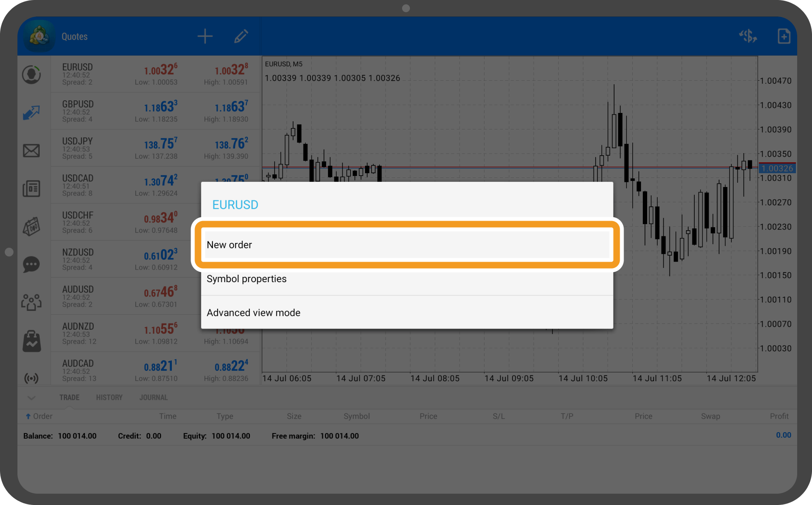The image size is (812, 505).
Task: Open the chat bubble icon
Action: coord(31,264)
